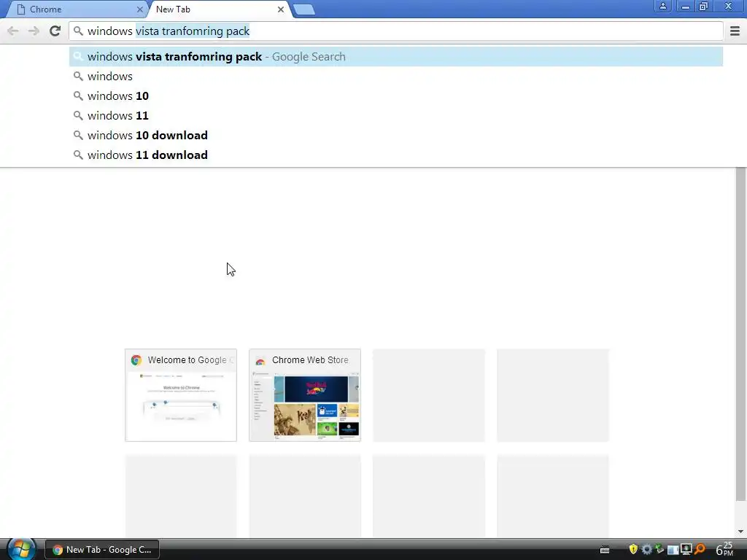Click the page's vertical scrollbar
Viewport: 747px width, 560px height.
point(740,333)
